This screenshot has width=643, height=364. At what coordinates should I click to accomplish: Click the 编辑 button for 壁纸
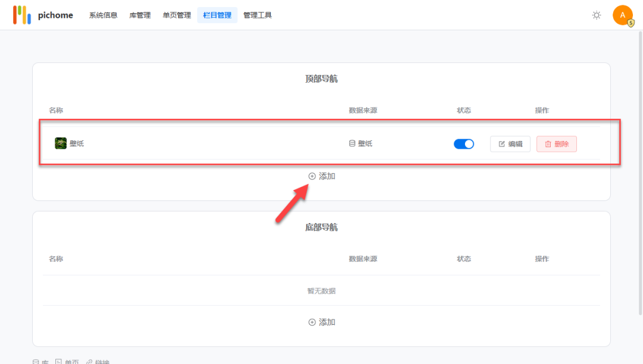pos(510,143)
